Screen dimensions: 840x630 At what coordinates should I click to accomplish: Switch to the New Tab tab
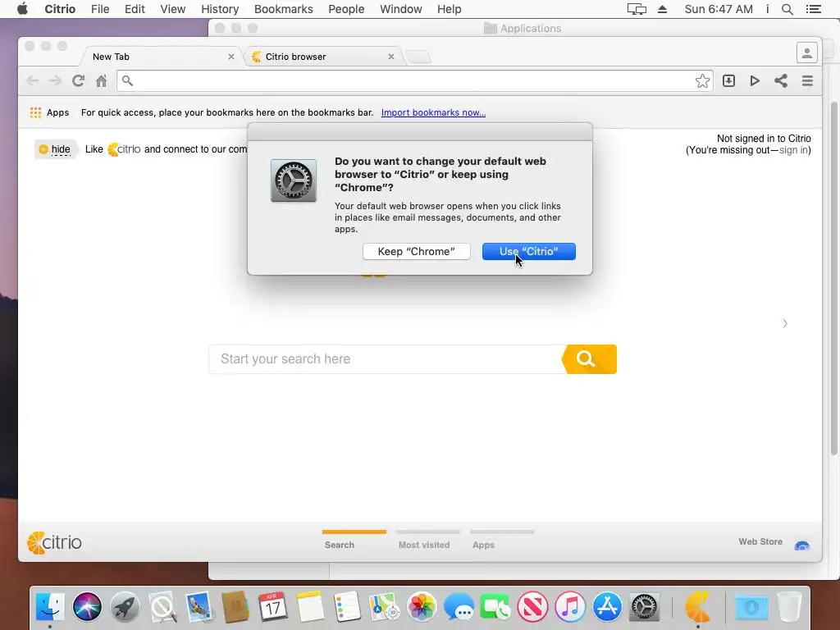(x=159, y=57)
